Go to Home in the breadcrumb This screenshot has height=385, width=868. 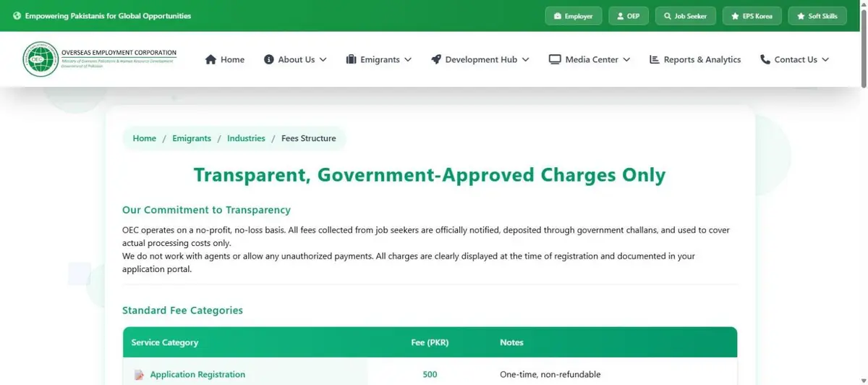point(145,138)
